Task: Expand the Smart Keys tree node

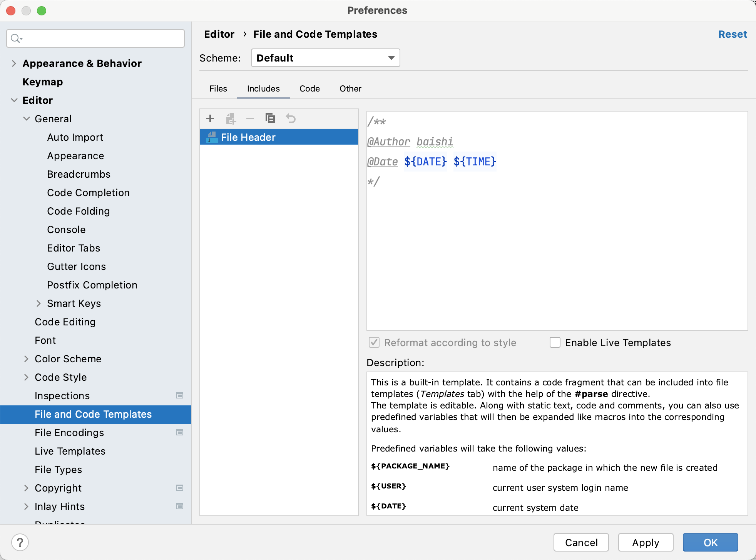Action: pyautogui.click(x=38, y=303)
